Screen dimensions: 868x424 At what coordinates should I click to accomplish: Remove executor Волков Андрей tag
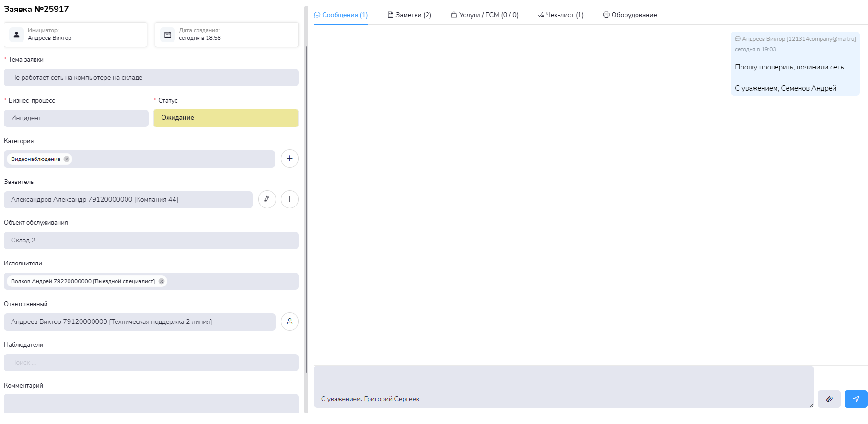pyautogui.click(x=162, y=281)
